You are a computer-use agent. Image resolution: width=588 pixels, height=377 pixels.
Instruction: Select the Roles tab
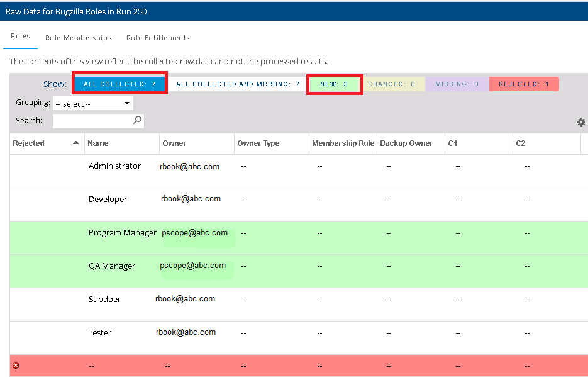click(20, 36)
